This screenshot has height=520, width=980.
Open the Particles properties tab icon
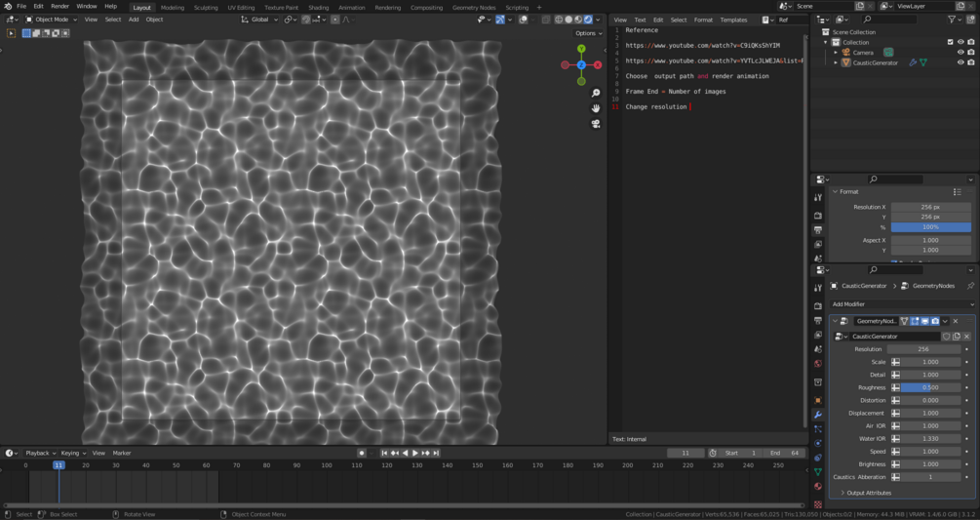pos(817,428)
